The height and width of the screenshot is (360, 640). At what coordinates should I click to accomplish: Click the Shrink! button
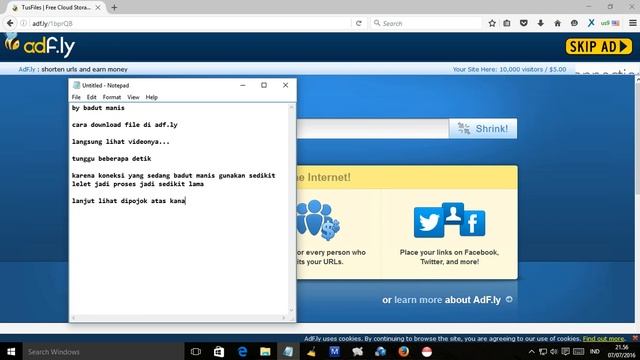point(483,129)
